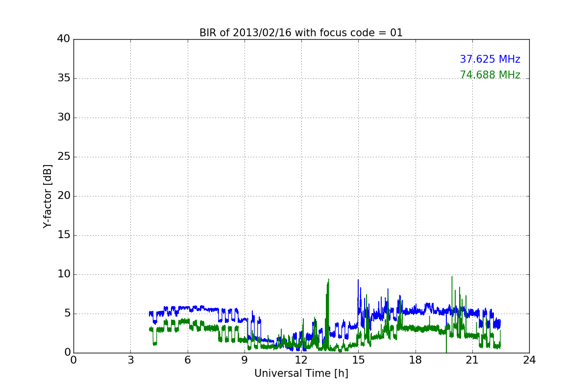Click the x-axis tick label 6
This screenshot has width=588, height=392.
click(187, 360)
